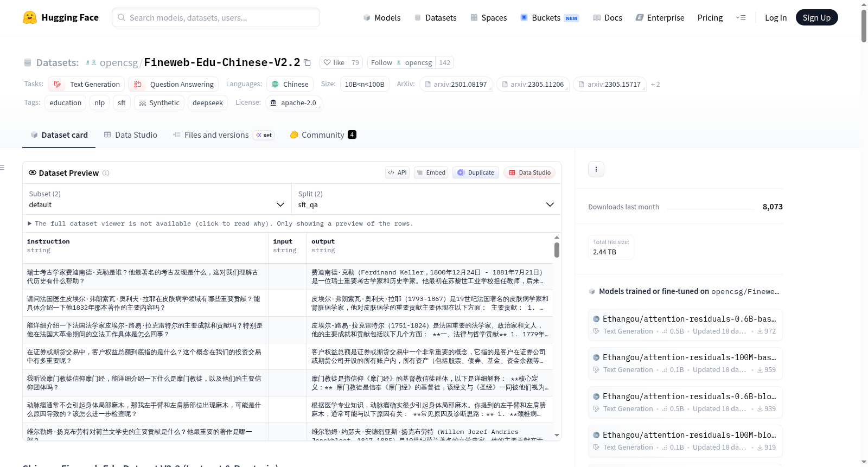Open the arxiv:2305.11206 link
The image size is (868, 467).
tap(533, 84)
